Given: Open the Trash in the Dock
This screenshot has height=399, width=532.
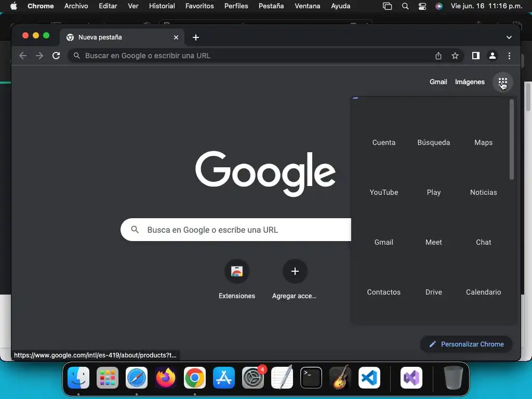Looking at the screenshot, I should point(453,378).
